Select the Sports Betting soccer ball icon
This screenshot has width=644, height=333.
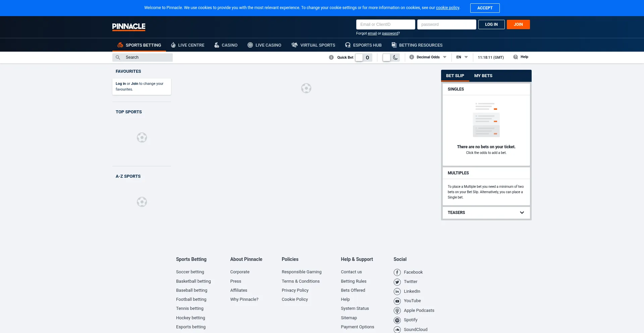120,45
